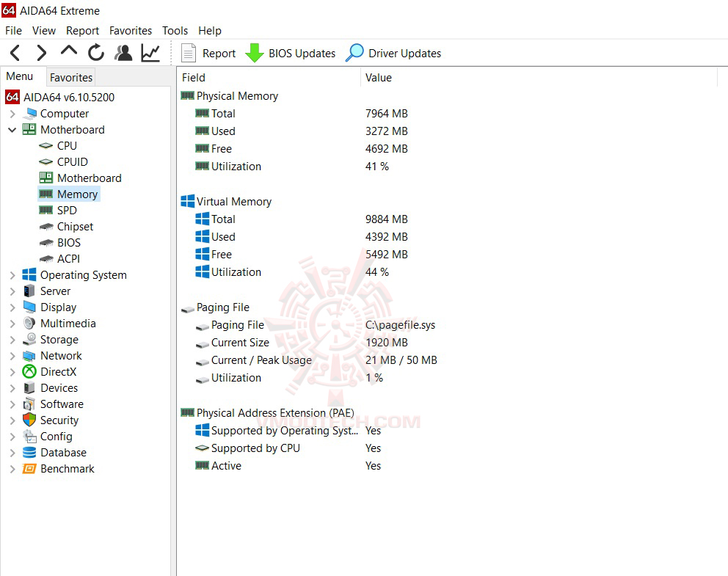Expand the Config tree node
The height and width of the screenshot is (576, 728).
12,437
